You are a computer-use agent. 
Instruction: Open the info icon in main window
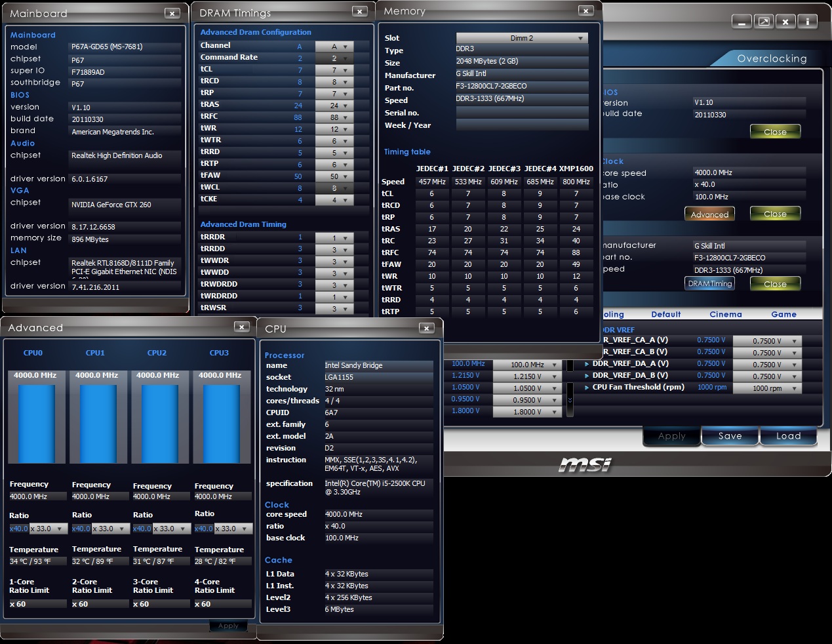[807, 22]
